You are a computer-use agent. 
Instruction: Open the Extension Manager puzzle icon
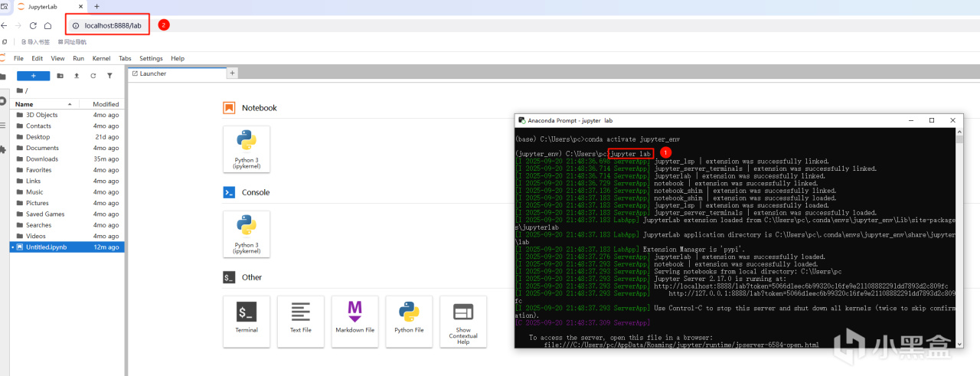click(3, 149)
